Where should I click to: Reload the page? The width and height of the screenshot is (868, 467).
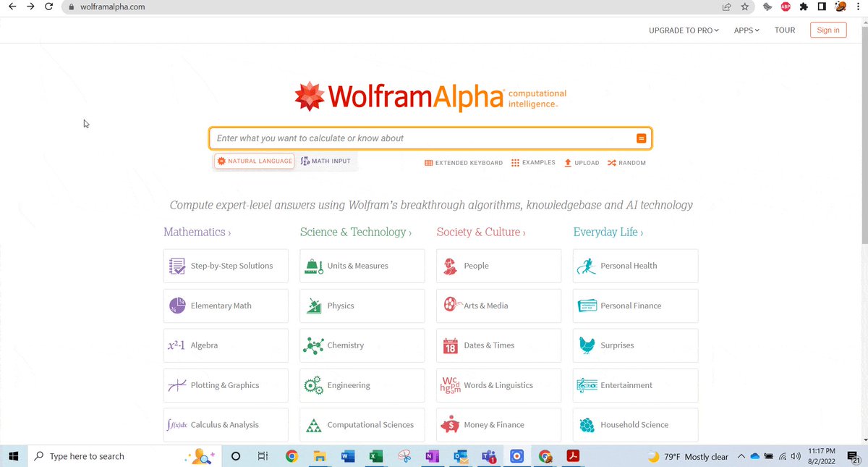[x=48, y=7]
